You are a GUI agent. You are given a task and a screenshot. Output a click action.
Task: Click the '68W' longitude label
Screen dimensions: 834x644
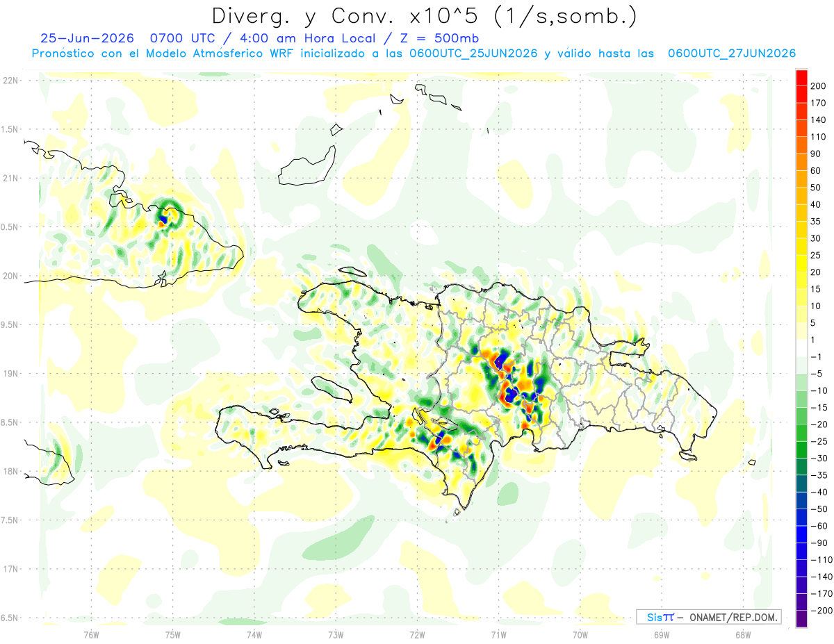click(743, 634)
